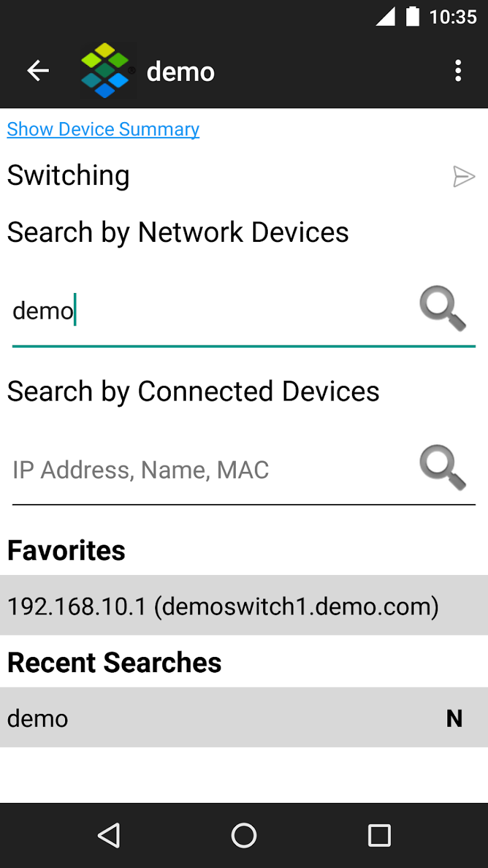Tap the demo title in toolbar
This screenshot has height=868, width=488.
pyautogui.click(x=181, y=72)
